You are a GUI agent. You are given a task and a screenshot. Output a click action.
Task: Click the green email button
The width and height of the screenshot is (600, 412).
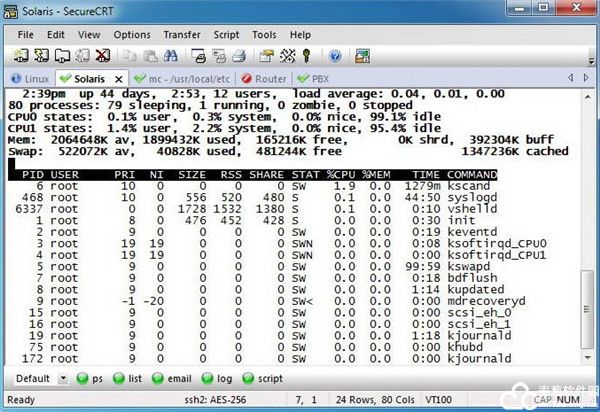pos(171,378)
